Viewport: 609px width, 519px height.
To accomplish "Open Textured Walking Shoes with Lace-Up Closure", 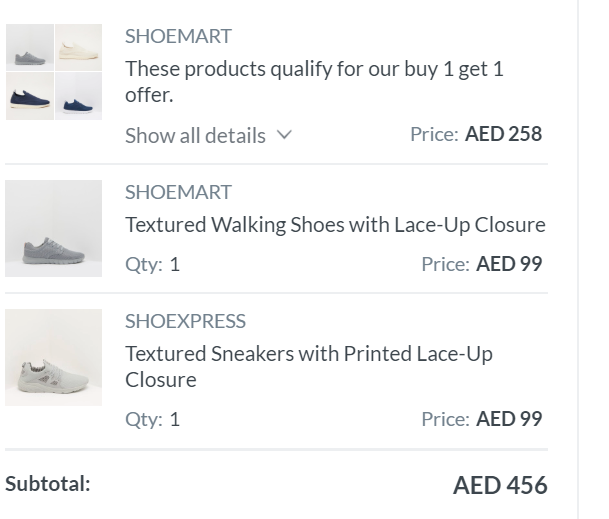I will 335,224.
